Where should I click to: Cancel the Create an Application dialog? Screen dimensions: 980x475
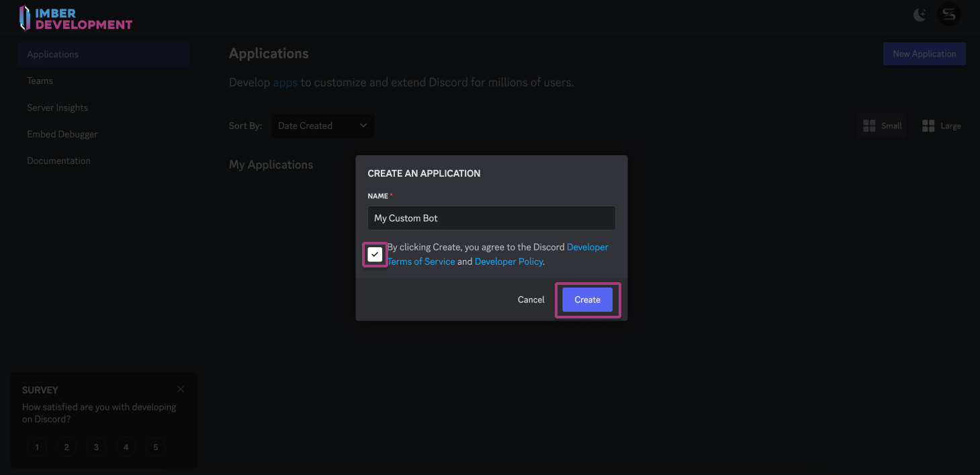point(531,300)
